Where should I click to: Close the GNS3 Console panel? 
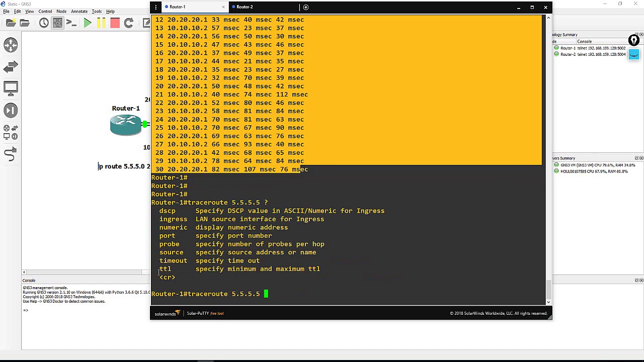(x=641, y=280)
